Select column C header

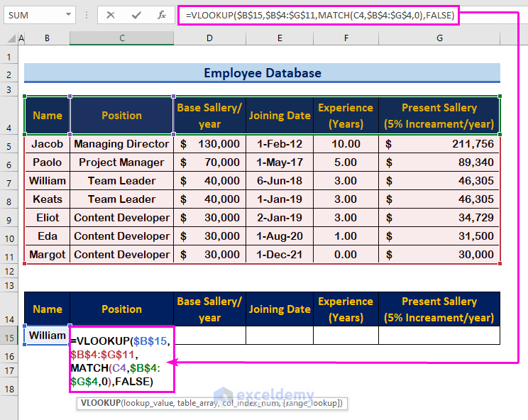click(121, 38)
